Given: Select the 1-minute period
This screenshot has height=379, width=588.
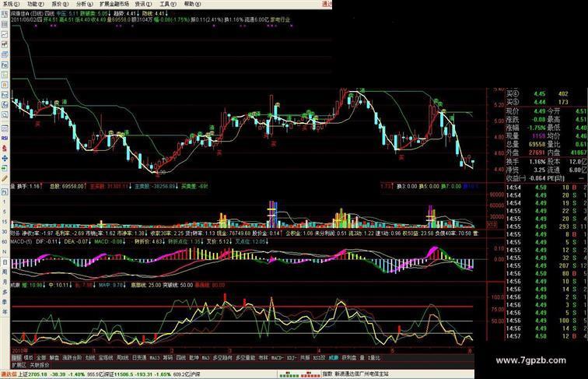Looking at the screenshot, I should (5, 202).
